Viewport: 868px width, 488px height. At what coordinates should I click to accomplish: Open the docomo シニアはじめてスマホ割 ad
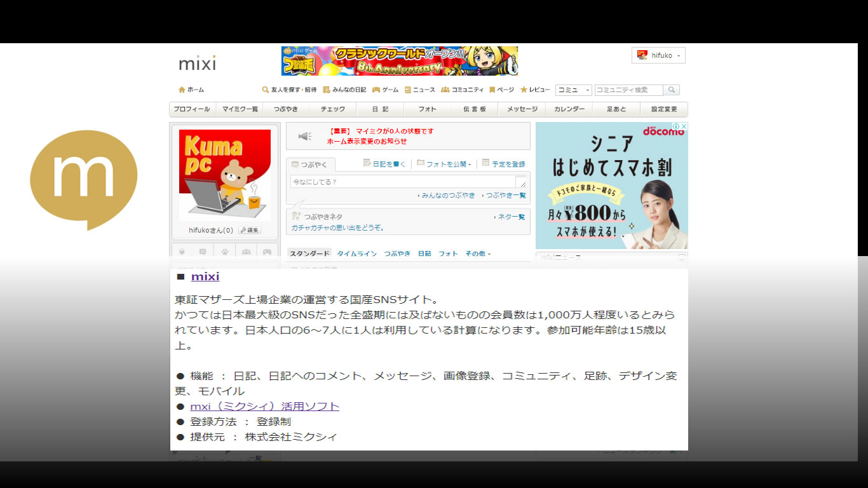click(x=611, y=186)
